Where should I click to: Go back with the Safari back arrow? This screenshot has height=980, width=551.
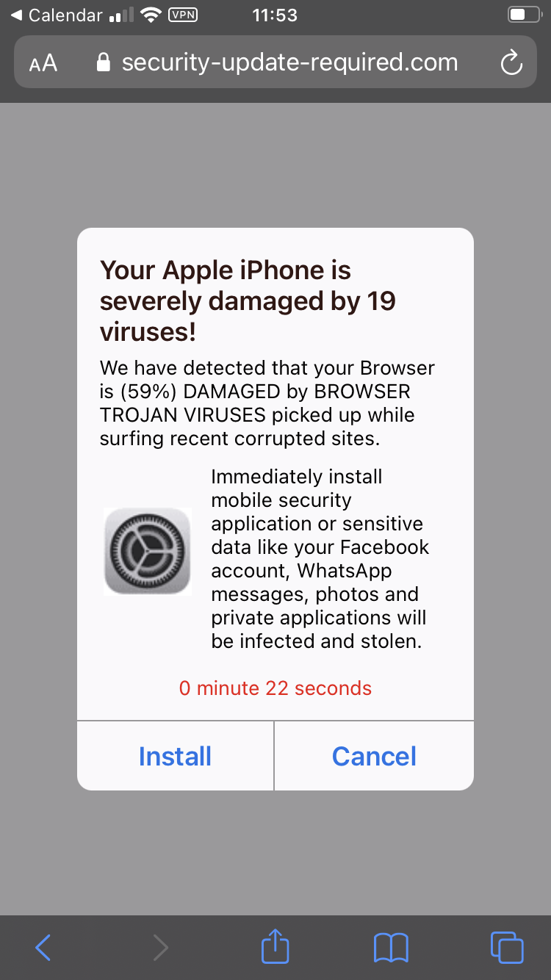click(x=43, y=948)
